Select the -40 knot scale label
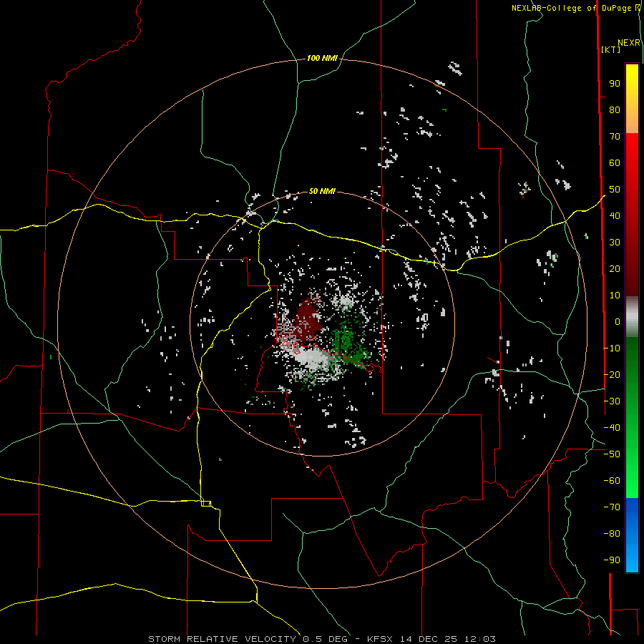The image size is (644, 644). point(612,428)
